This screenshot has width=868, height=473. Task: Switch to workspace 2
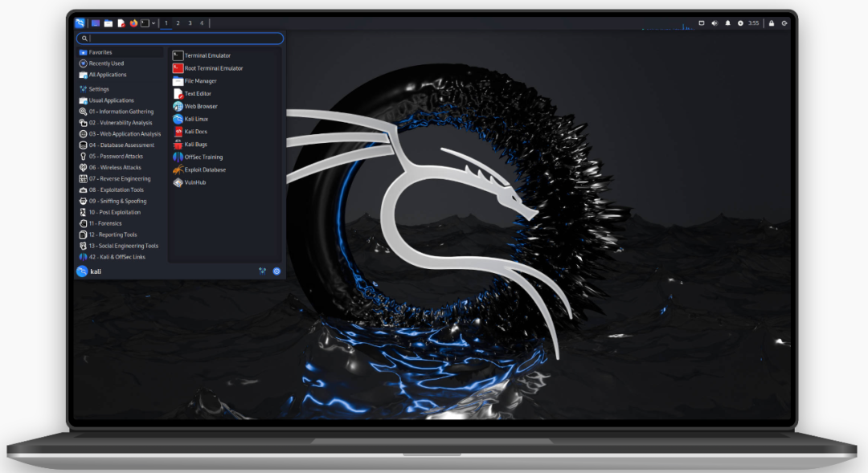[x=178, y=23]
